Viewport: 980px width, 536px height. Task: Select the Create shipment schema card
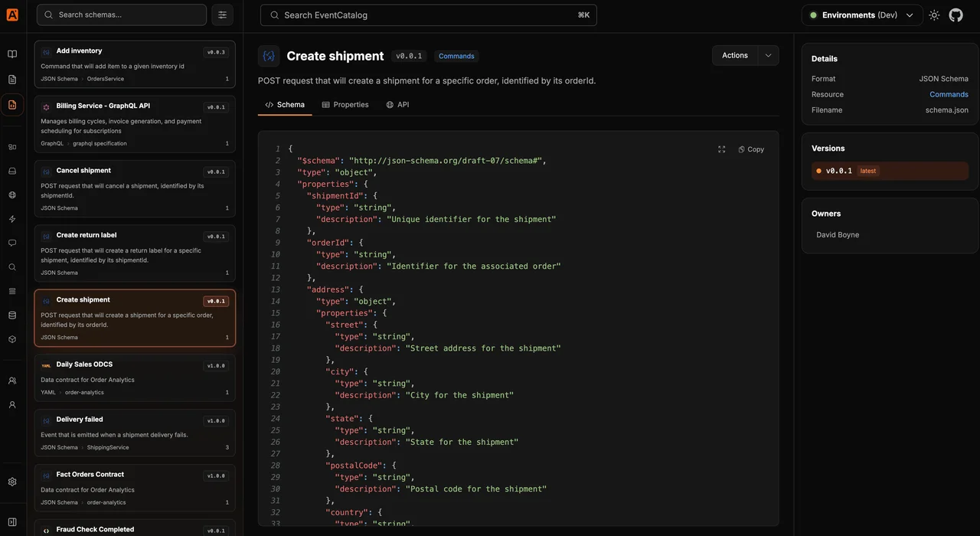(x=135, y=318)
